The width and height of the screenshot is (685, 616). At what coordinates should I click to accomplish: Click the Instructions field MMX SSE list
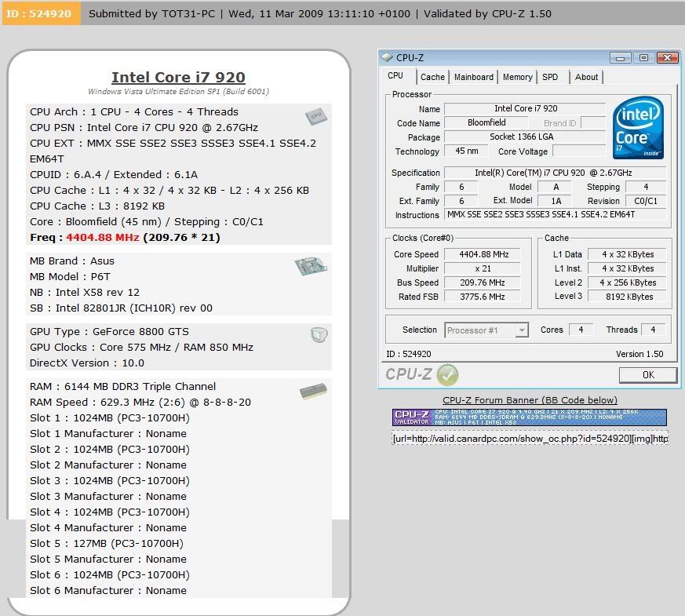[556, 214]
